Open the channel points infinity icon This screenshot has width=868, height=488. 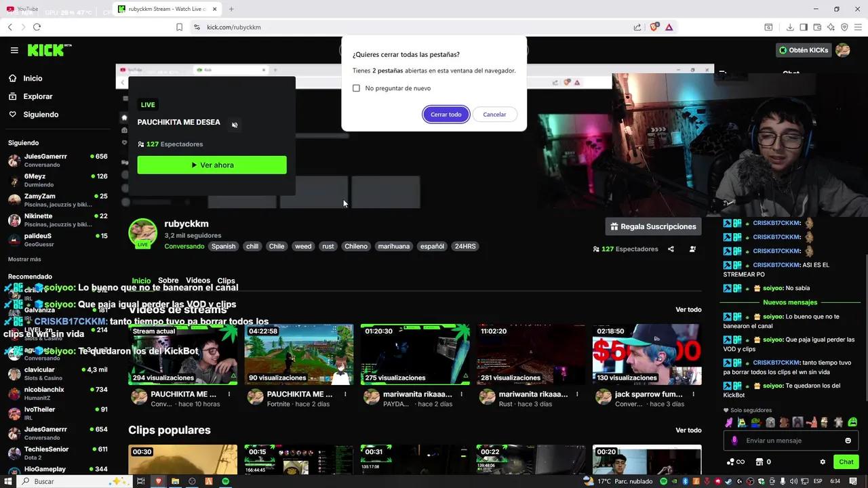coord(736,462)
